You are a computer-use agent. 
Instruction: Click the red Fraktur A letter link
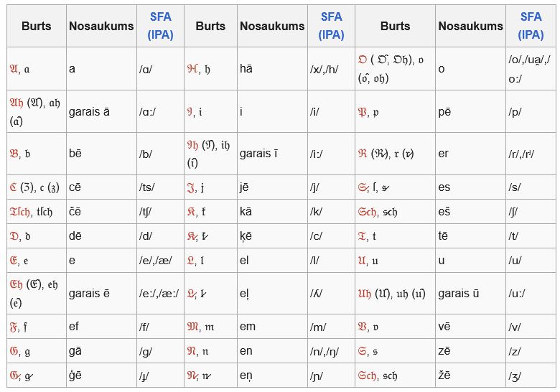pyautogui.click(x=14, y=69)
